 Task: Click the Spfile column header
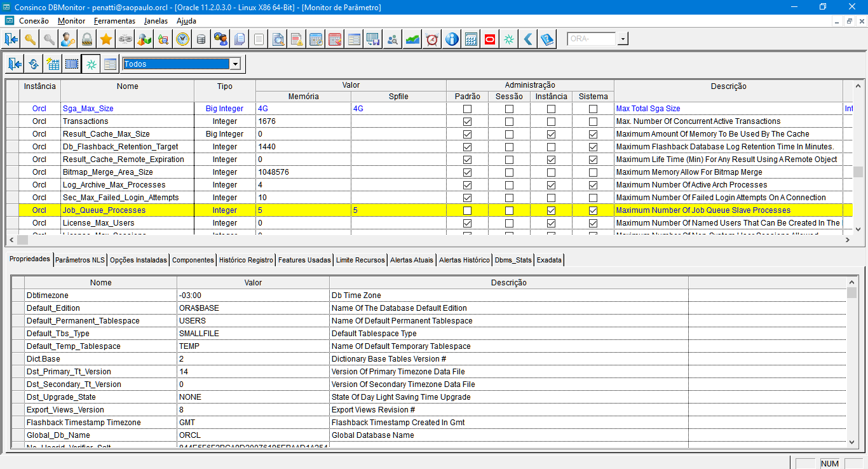[x=398, y=97]
